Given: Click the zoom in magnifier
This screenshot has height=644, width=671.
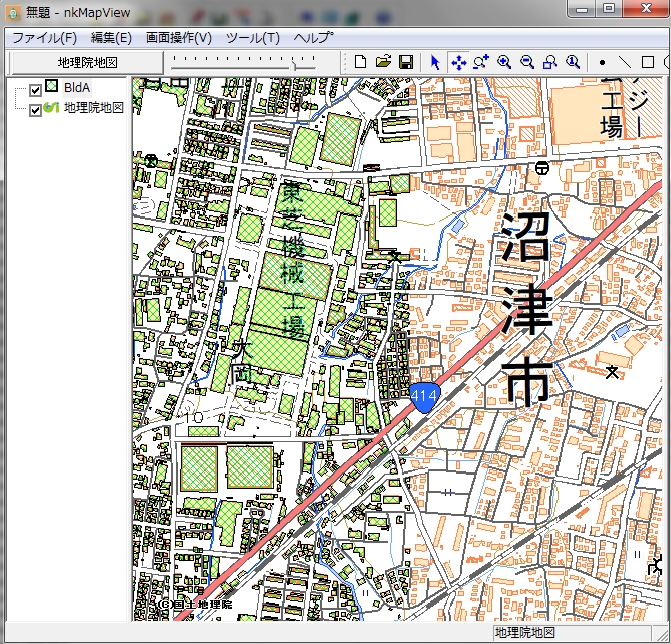Looking at the screenshot, I should click(504, 62).
